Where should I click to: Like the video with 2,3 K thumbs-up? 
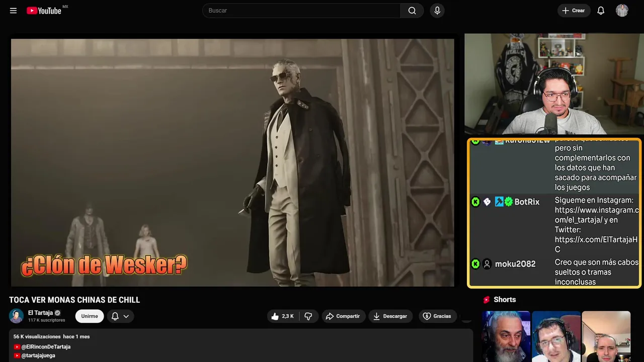coord(282,316)
